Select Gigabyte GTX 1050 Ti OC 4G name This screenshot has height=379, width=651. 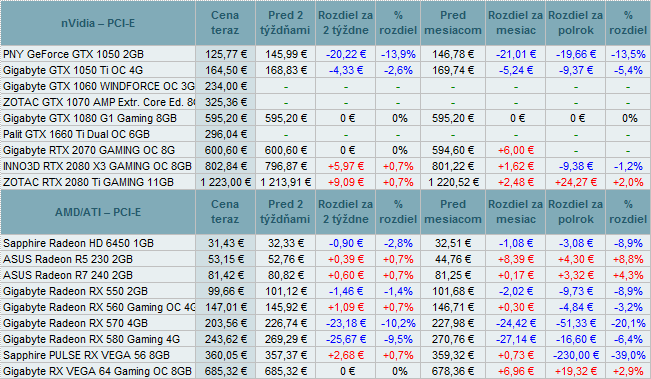73,70
